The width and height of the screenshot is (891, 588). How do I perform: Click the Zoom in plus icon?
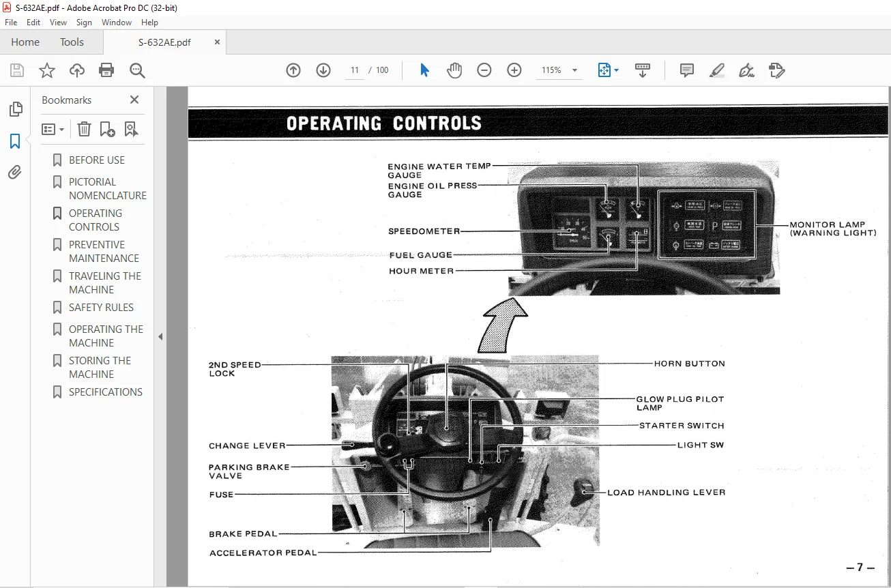[x=514, y=70]
